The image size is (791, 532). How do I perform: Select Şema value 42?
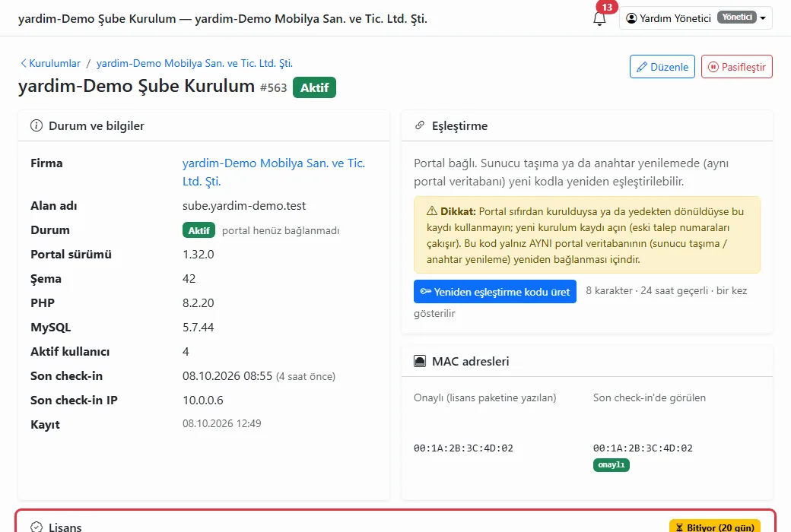point(189,278)
